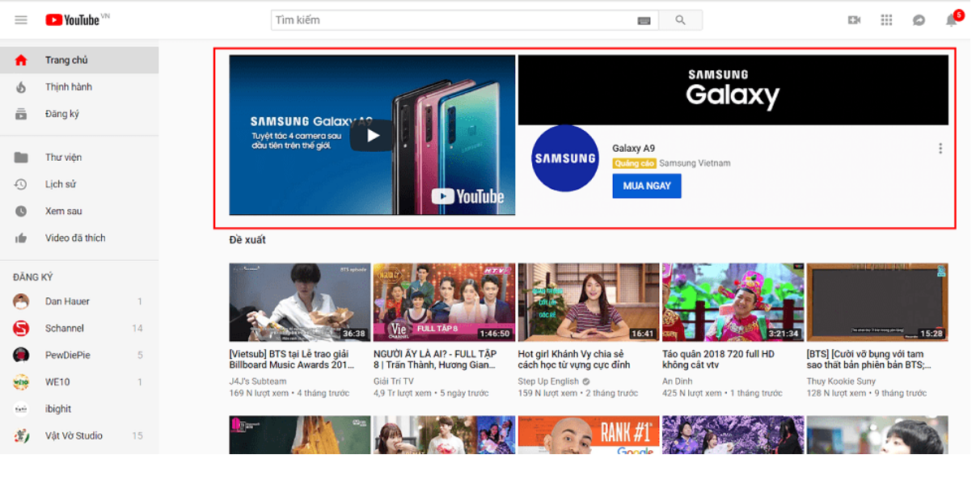Open the BTS Billboard Music Awards video thumbnail
980x480 pixels.
[x=300, y=302]
